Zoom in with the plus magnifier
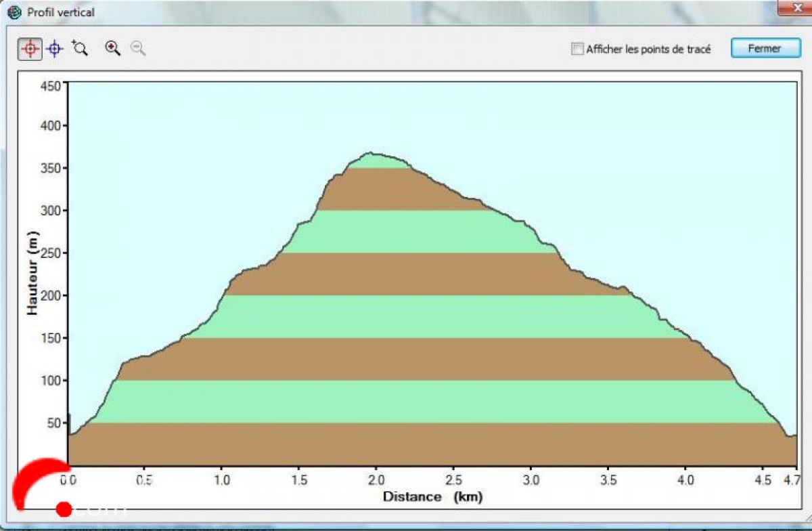812x531 pixels. click(112, 48)
